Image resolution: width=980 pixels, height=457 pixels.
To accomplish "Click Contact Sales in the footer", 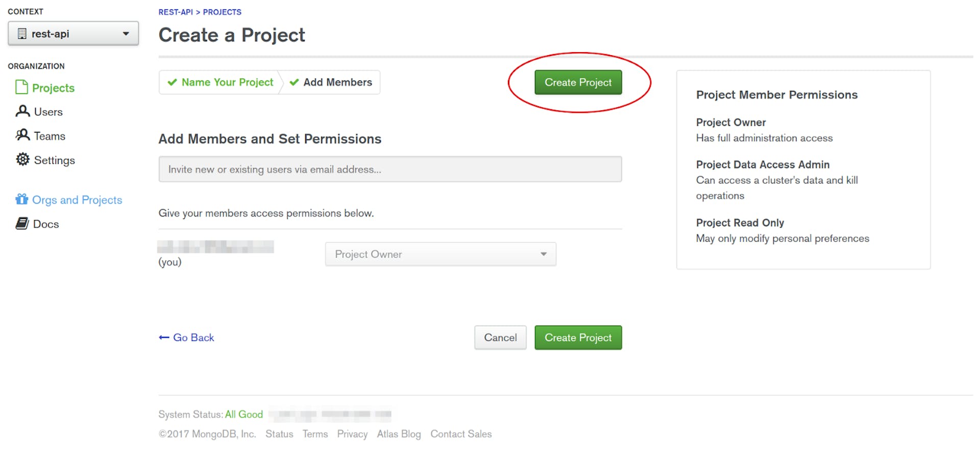I will click(461, 434).
